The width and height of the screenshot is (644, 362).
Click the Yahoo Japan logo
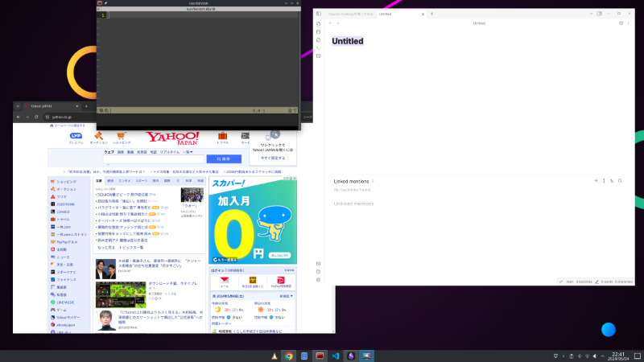click(172, 138)
